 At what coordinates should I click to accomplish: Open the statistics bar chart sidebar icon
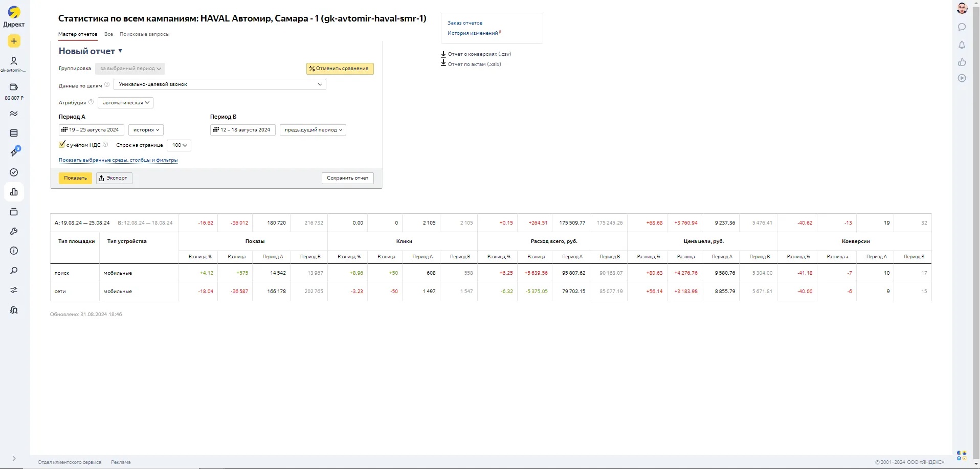tap(14, 192)
